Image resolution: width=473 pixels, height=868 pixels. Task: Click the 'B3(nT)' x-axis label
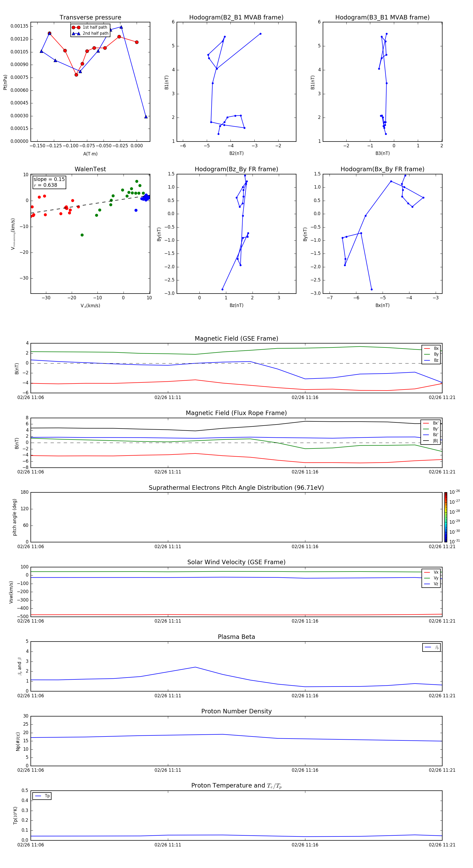(382, 153)
